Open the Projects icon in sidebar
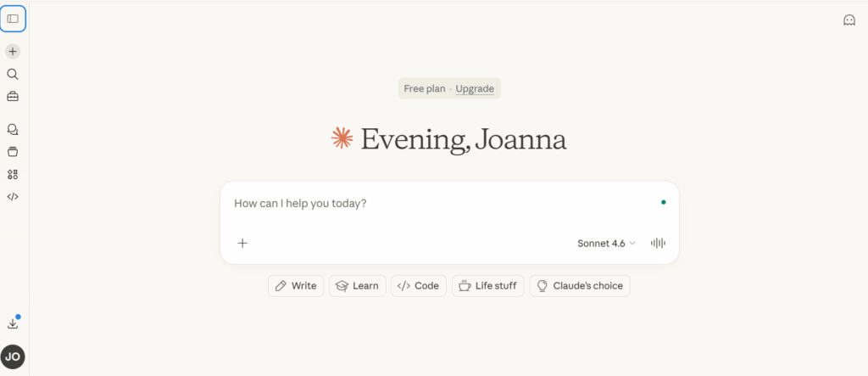868x376 pixels. (13, 152)
